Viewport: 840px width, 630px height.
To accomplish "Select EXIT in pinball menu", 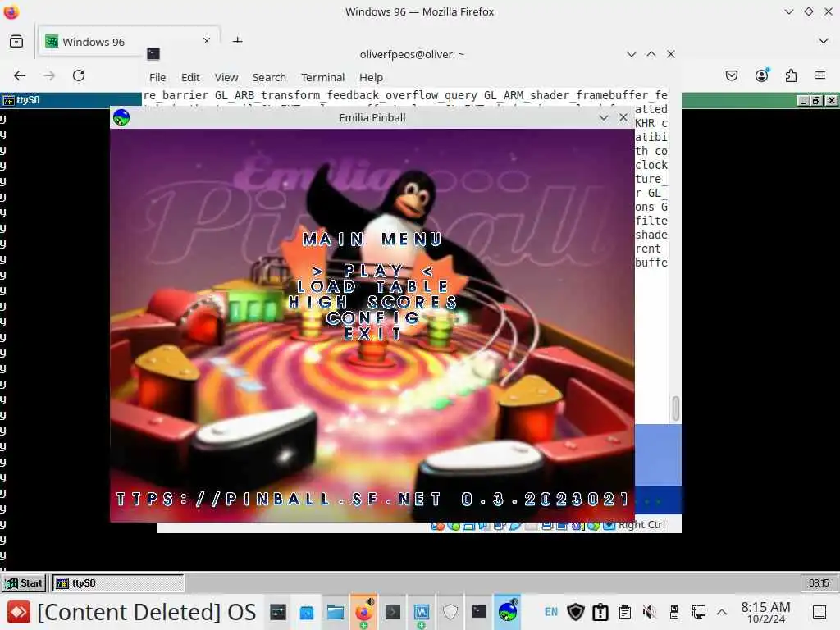I will [373, 333].
